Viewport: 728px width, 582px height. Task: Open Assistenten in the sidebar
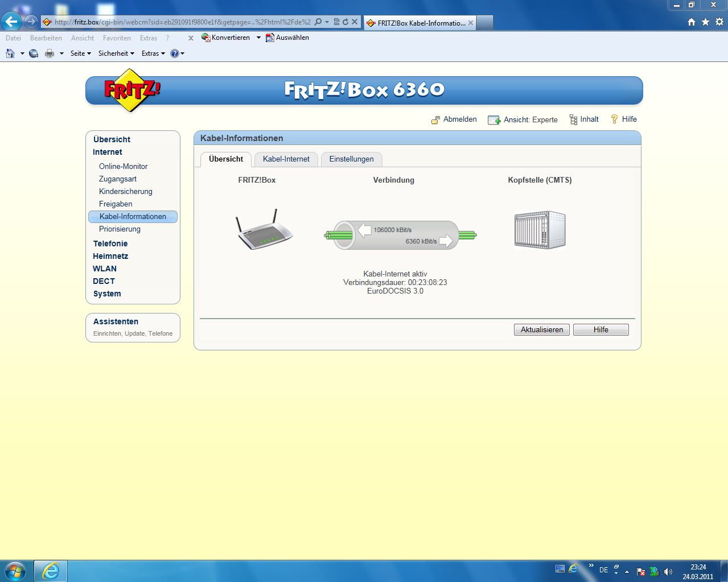(x=116, y=322)
